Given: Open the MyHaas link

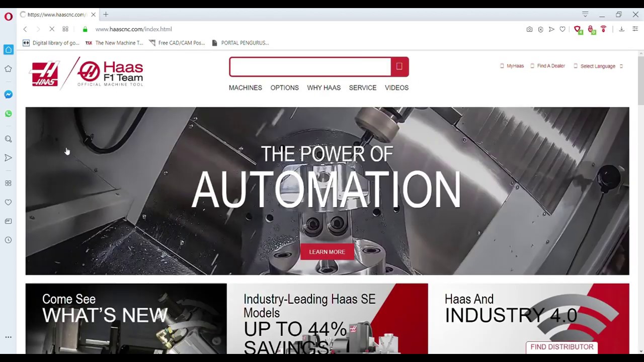Looking at the screenshot, I should [x=512, y=66].
